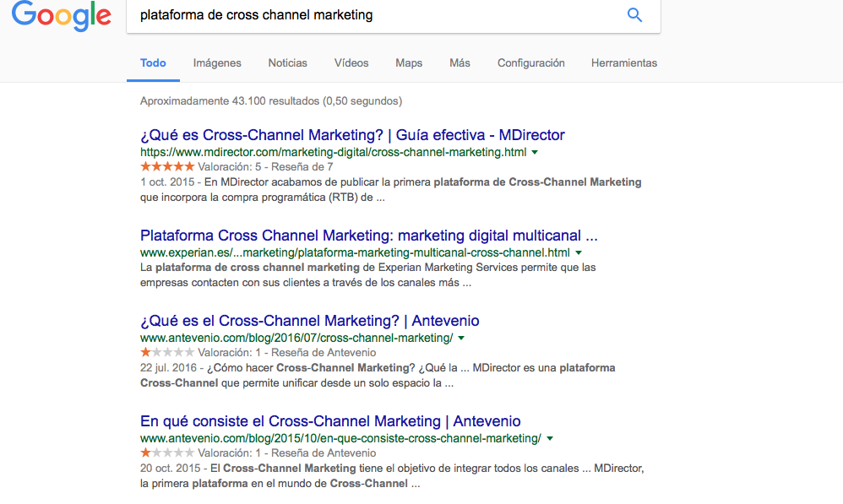Open the MDirector Guía efectiva result
The height and width of the screenshot is (504, 843).
click(x=353, y=135)
